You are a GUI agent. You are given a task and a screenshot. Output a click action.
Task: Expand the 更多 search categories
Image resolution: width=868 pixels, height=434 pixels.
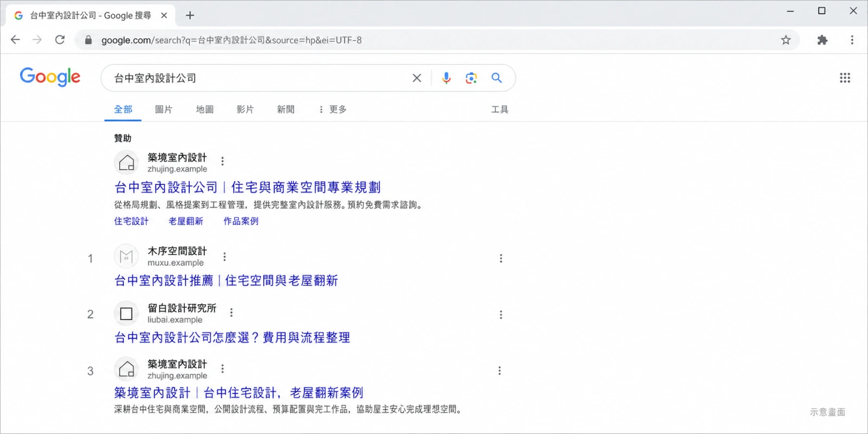[x=333, y=110]
